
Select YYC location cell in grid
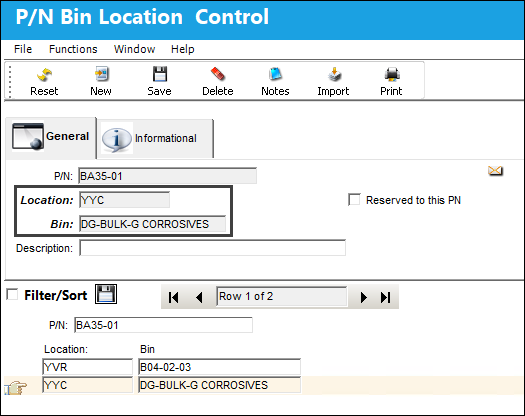87,385
